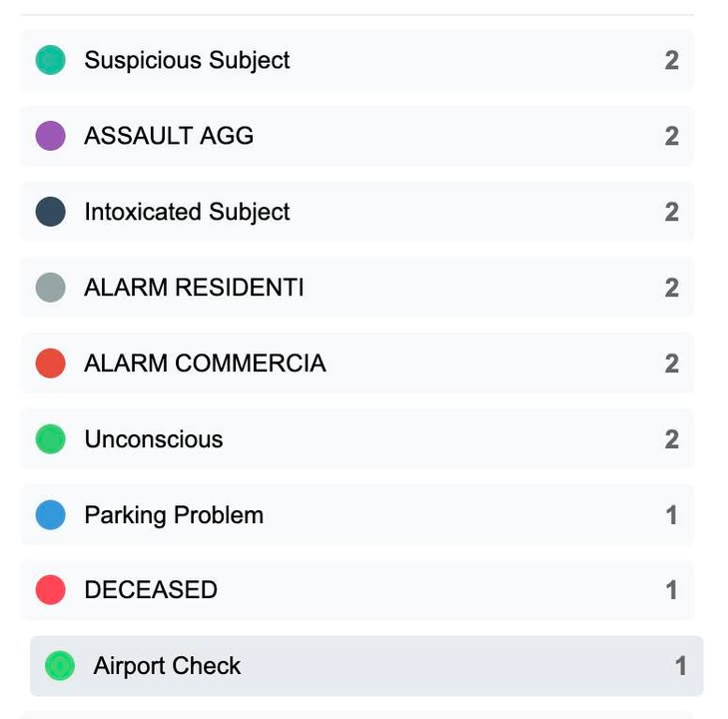Click the count 2 beside Suspicious Subject
This screenshot has height=719, width=728.
click(671, 60)
